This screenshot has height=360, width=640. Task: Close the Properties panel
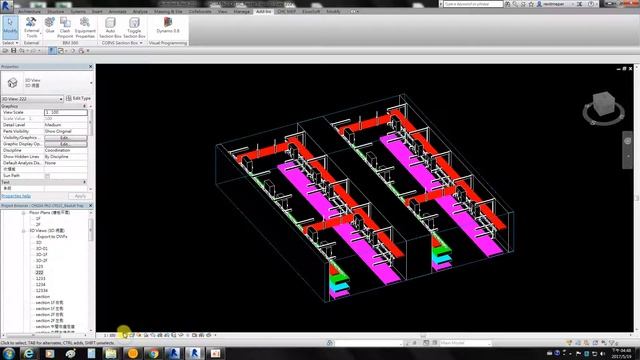point(91,67)
